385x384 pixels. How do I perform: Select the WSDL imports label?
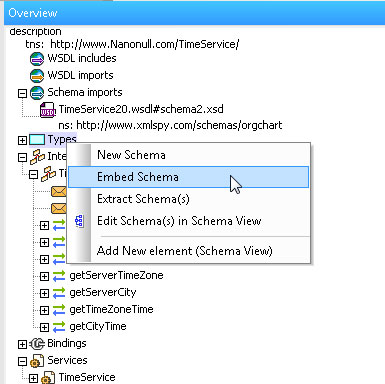80,75
